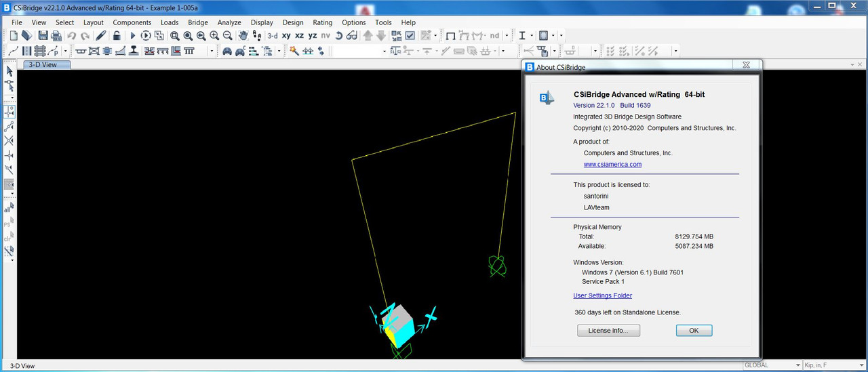868x372 pixels.
Task: Open the Rating menu
Action: tap(323, 22)
